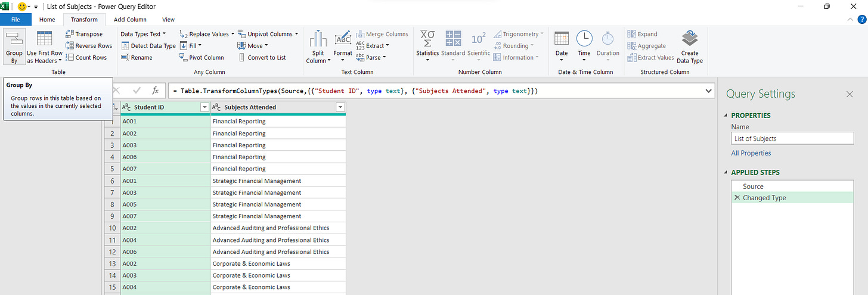Collapse the APPLIED STEPS section

[726, 173]
